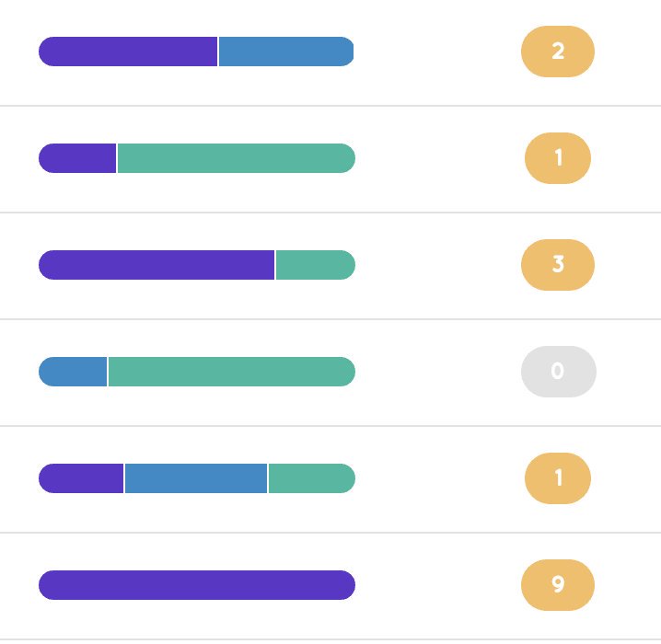Select the row with the gray 0 badge

coord(330,373)
